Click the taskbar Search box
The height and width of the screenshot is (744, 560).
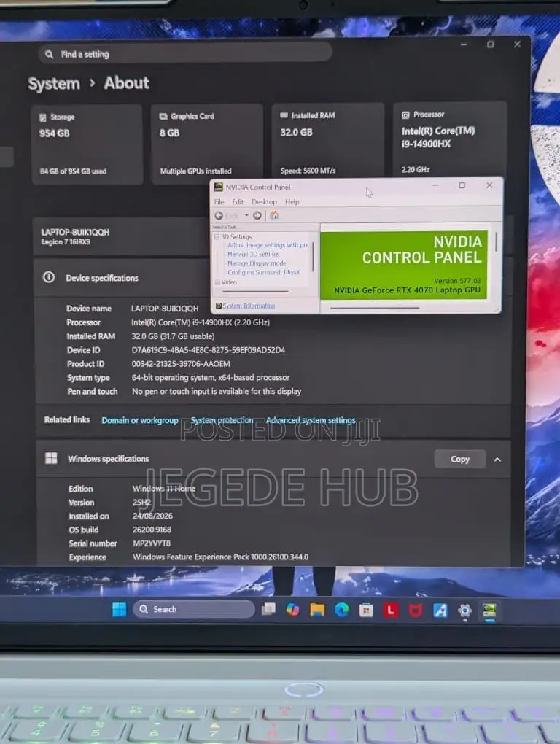point(194,609)
